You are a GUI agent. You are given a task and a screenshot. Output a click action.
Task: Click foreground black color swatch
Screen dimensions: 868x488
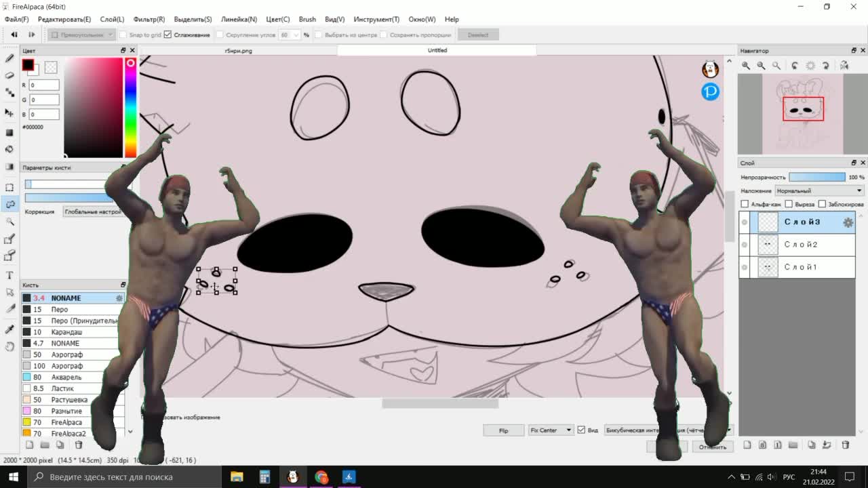[28, 65]
